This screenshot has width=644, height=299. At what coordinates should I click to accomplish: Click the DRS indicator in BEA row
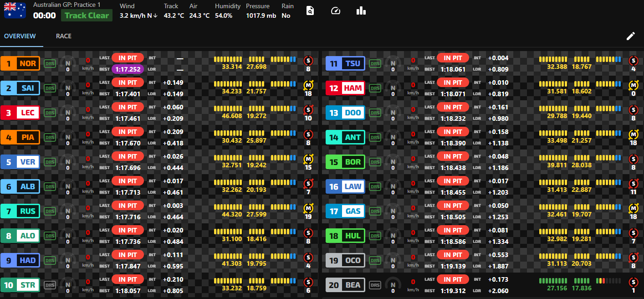375,285
